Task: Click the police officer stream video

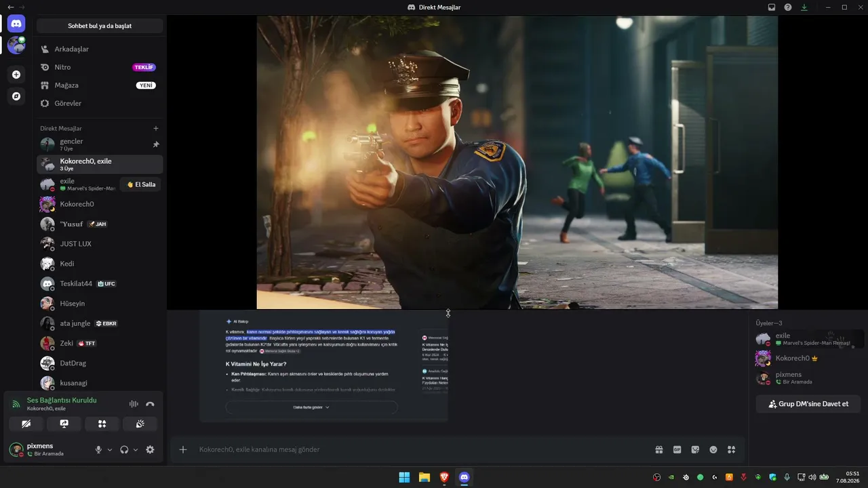Action: click(x=517, y=163)
